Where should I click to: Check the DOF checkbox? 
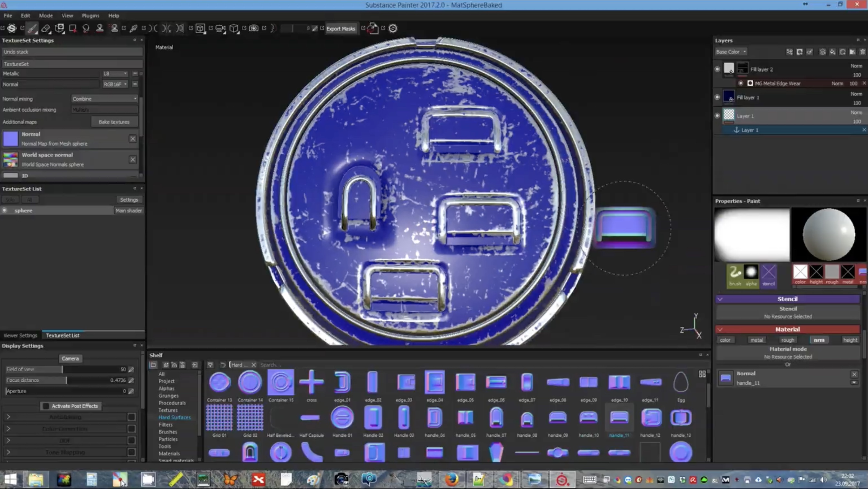coord(132,441)
